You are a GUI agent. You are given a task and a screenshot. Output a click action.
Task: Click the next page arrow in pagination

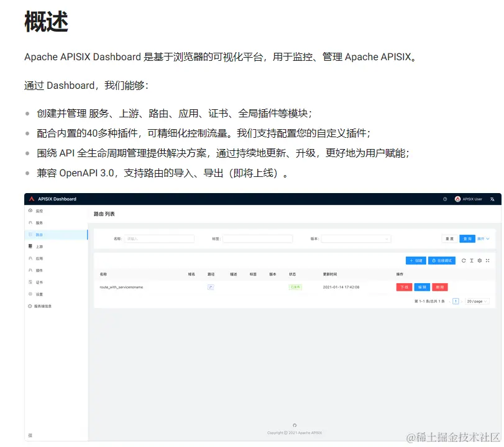tap(462, 301)
